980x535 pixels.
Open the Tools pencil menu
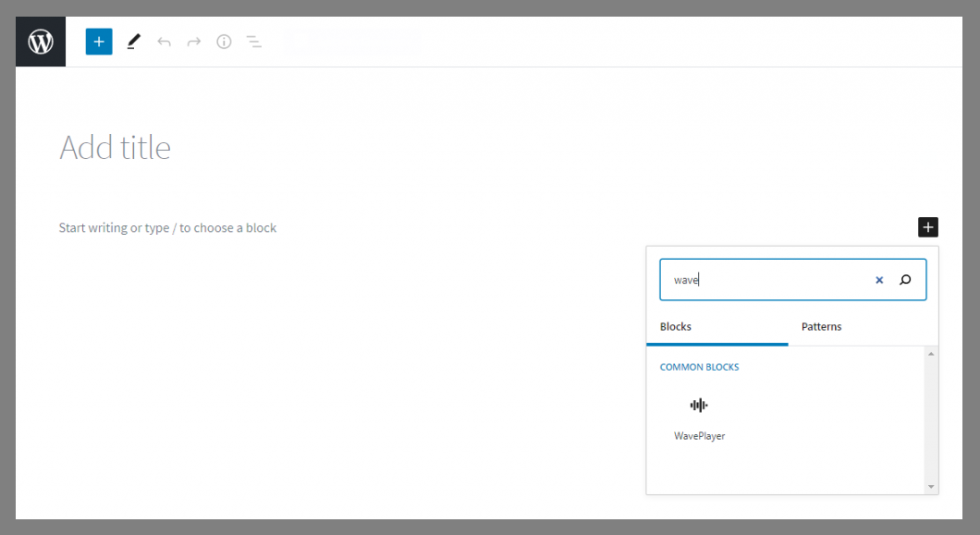click(134, 42)
